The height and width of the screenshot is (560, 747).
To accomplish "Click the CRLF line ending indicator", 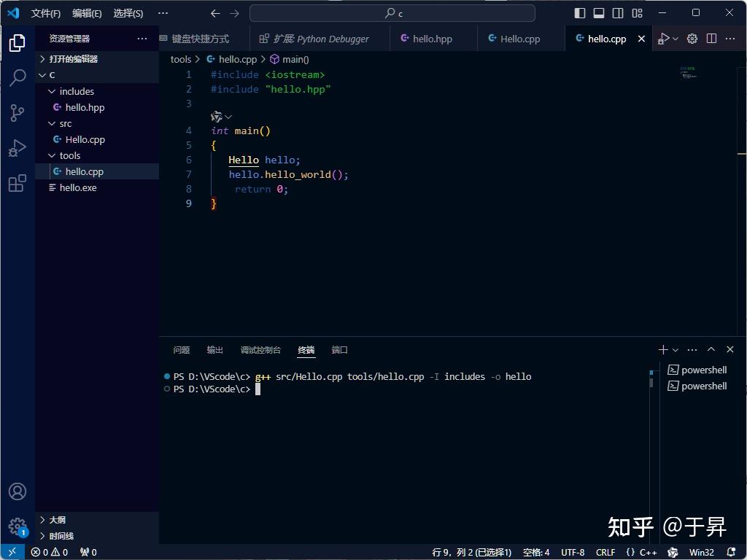I will [x=605, y=552].
